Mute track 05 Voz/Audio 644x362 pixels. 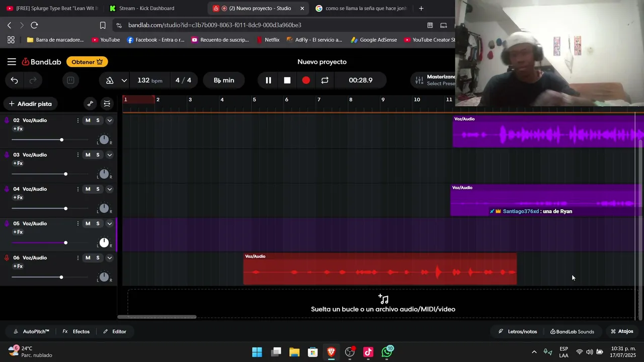pos(88,224)
